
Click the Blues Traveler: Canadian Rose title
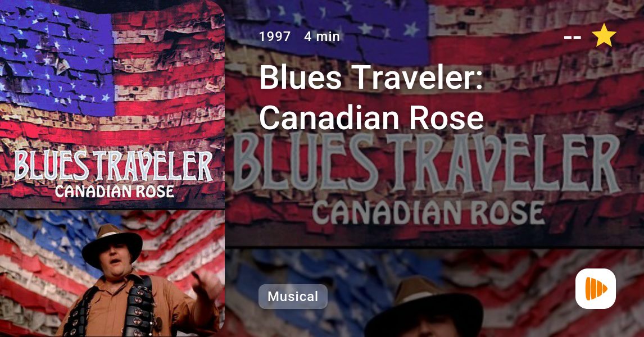click(371, 97)
